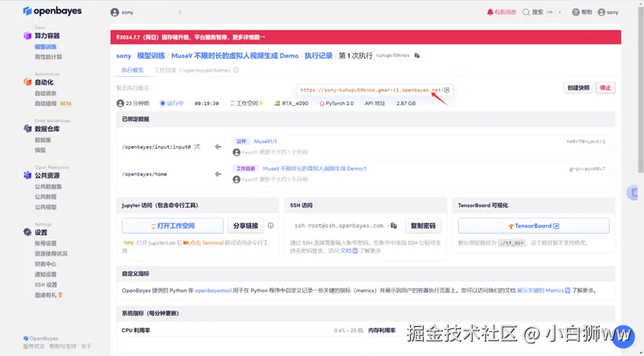
Task: Open 自动建模 BETA in the sidebar
Action: (53, 104)
